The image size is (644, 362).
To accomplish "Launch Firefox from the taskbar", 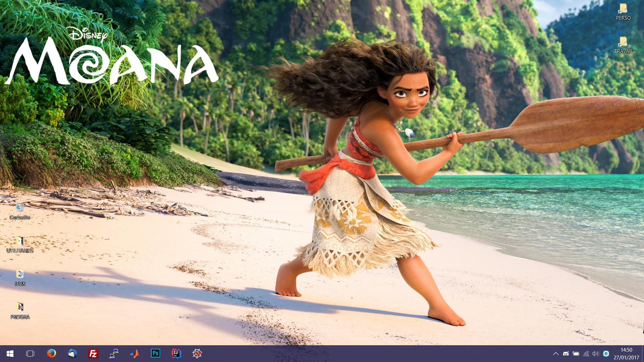I will pos(51,354).
